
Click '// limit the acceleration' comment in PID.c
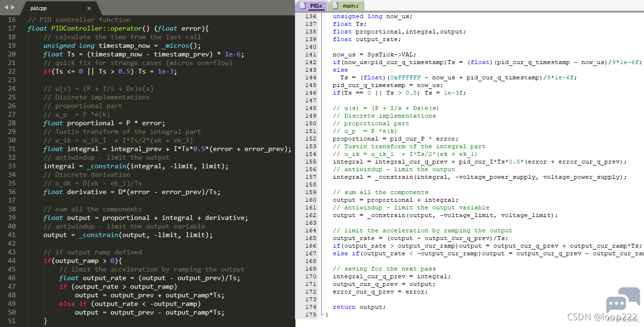[x=422, y=230]
